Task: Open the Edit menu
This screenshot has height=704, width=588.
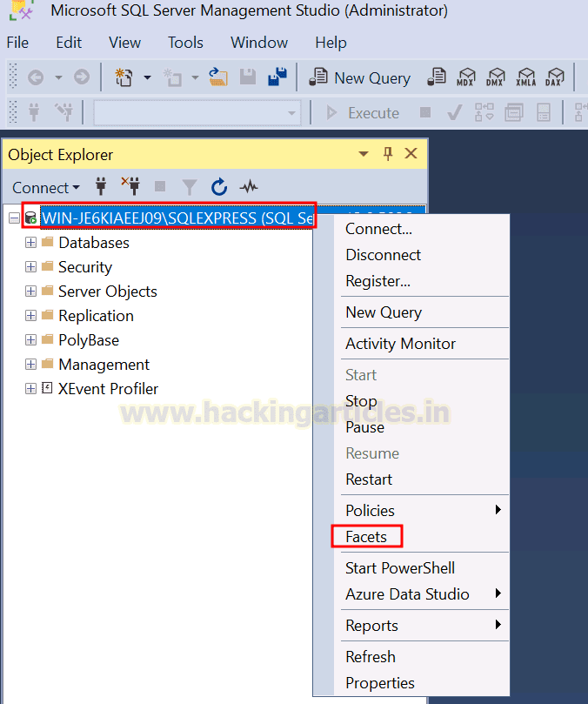Action: pyautogui.click(x=69, y=43)
